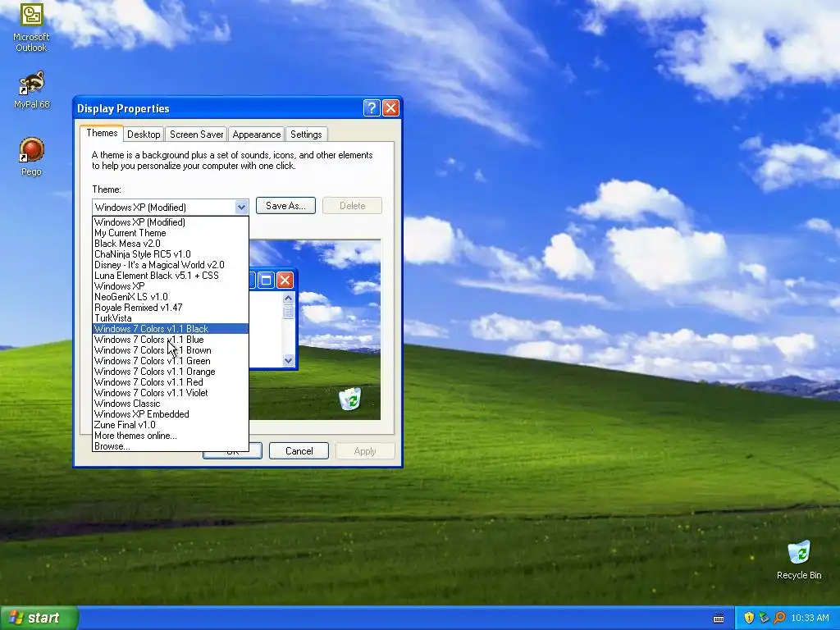
Task: Select Windows 7 Colors v1.1 Brown
Action: tap(171, 350)
